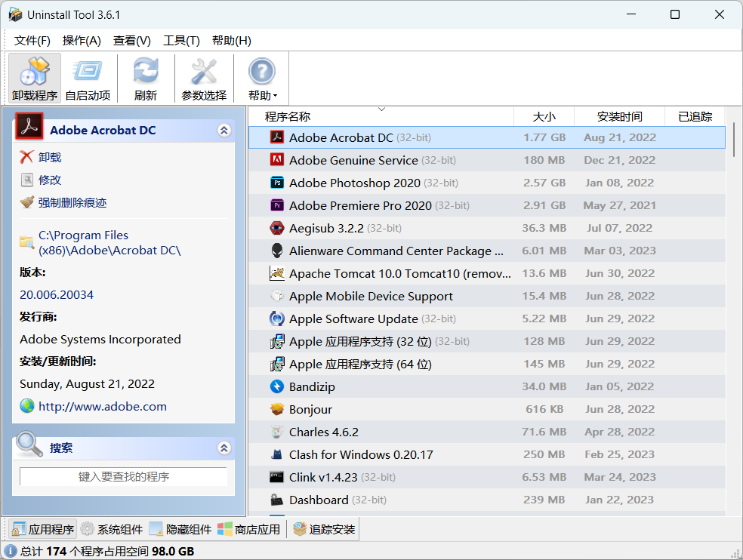Click the 修改 modify icon

(x=27, y=180)
